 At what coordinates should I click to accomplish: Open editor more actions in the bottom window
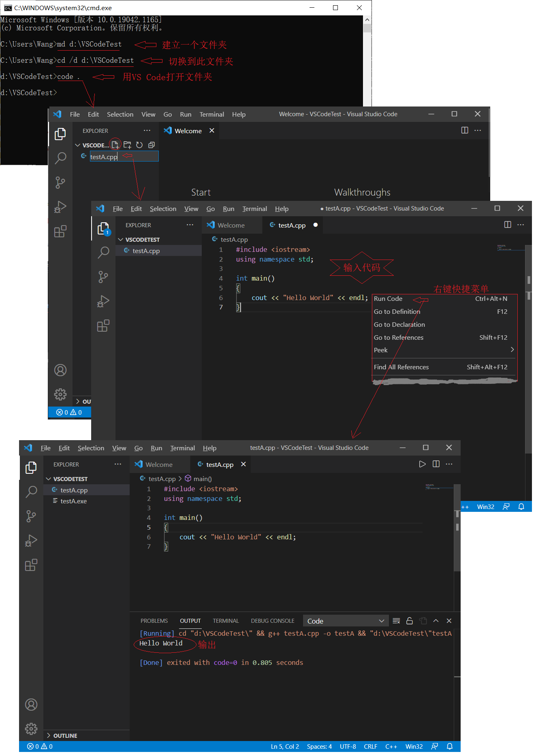coord(449,464)
